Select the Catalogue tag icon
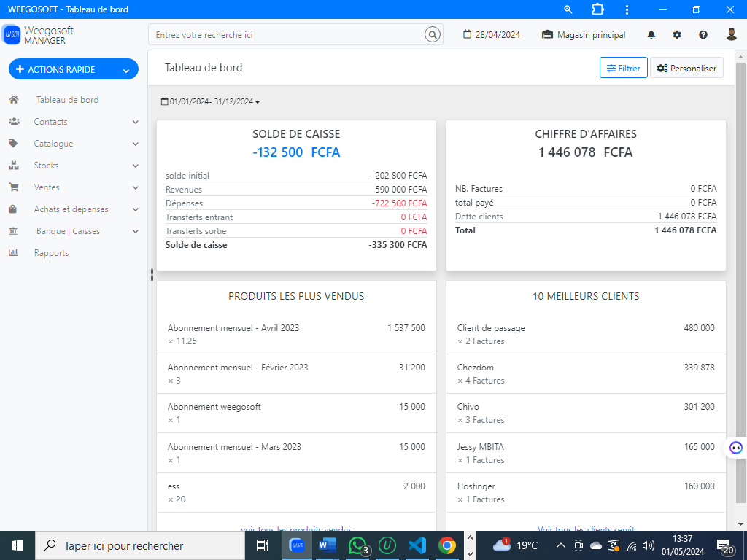 tap(13, 144)
